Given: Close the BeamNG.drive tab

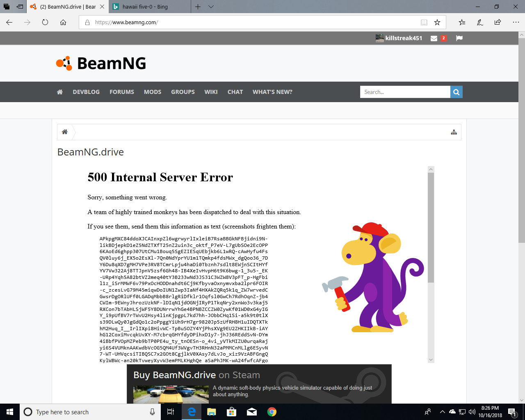Looking at the screenshot, I should tap(102, 7).
